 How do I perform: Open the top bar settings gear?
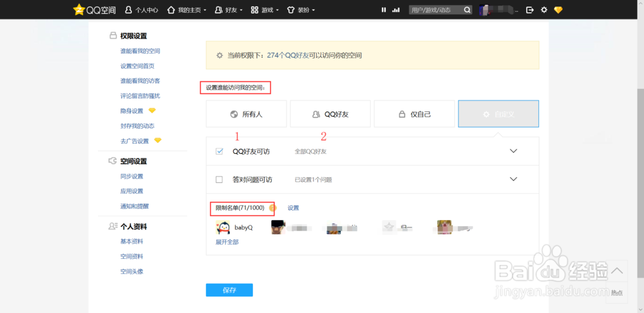coord(544,10)
